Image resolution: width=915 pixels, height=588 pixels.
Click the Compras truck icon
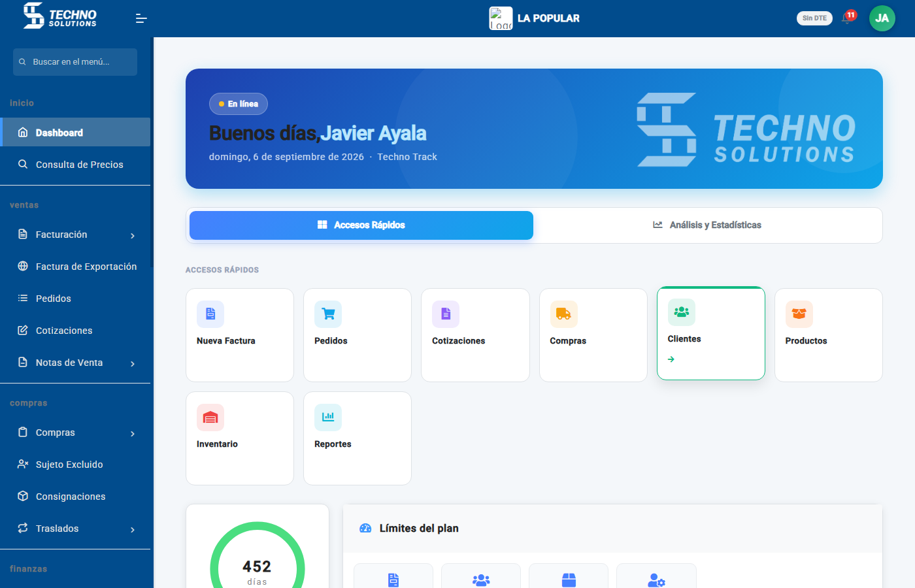(x=563, y=314)
